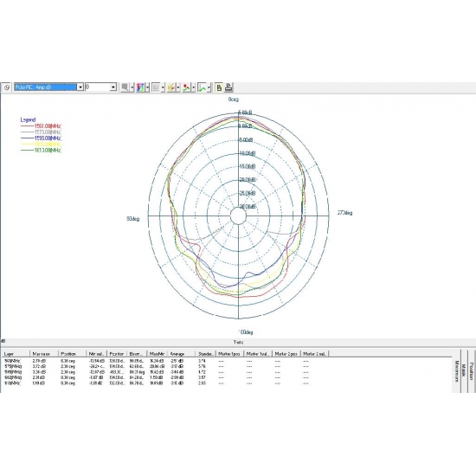This screenshot has height=476, width=476.
Task: Click the print toolbar icon
Action: click(x=228, y=87)
